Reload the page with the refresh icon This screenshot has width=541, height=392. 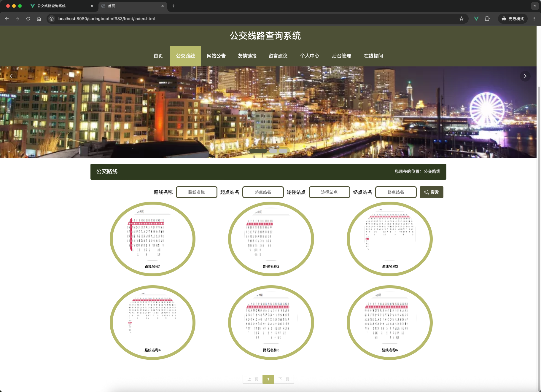click(28, 19)
